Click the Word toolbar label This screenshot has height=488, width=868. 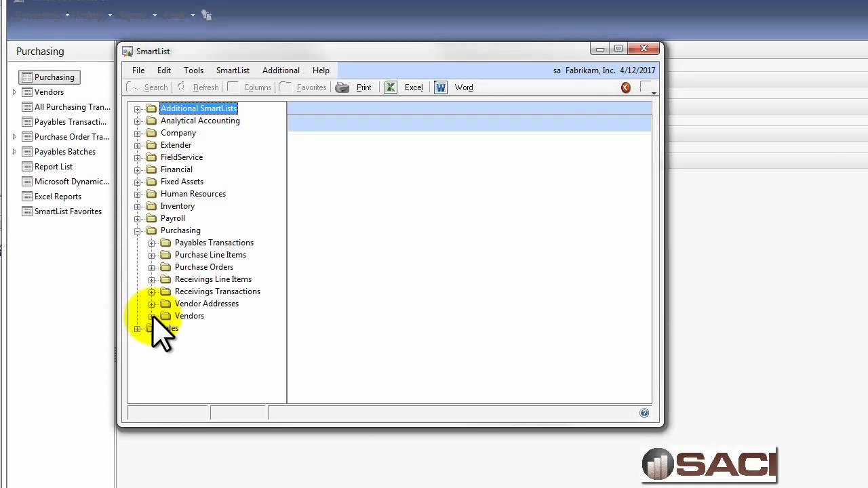[x=464, y=87]
